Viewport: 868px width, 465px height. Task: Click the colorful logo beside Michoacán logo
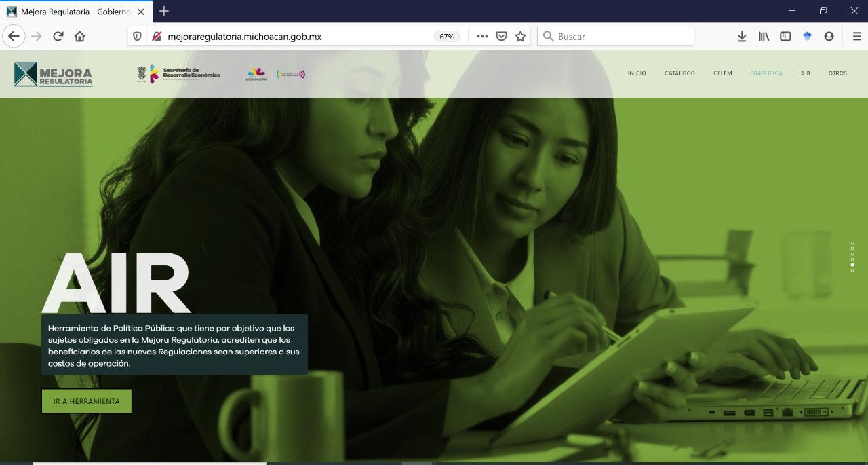[291, 74]
